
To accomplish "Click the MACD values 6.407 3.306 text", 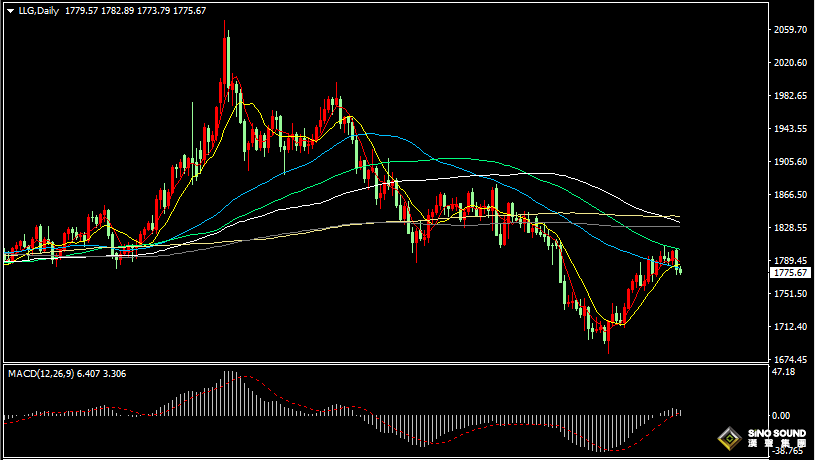I will coord(101,374).
